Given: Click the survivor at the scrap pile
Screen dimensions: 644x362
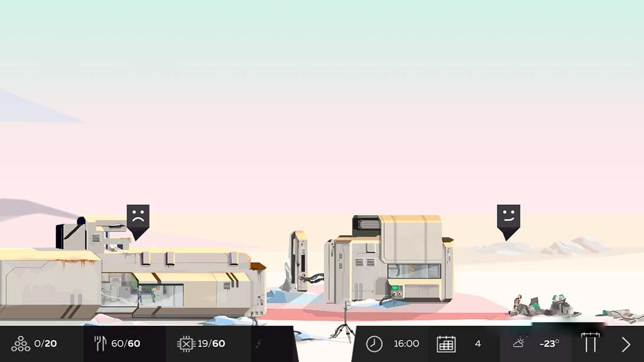Looking at the screenshot, I should coord(518,304).
